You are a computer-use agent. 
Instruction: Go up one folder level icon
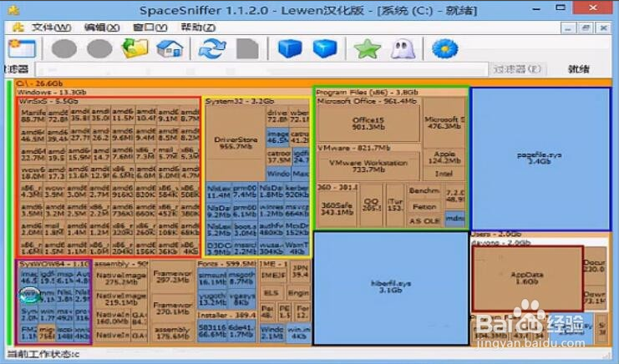(134, 48)
